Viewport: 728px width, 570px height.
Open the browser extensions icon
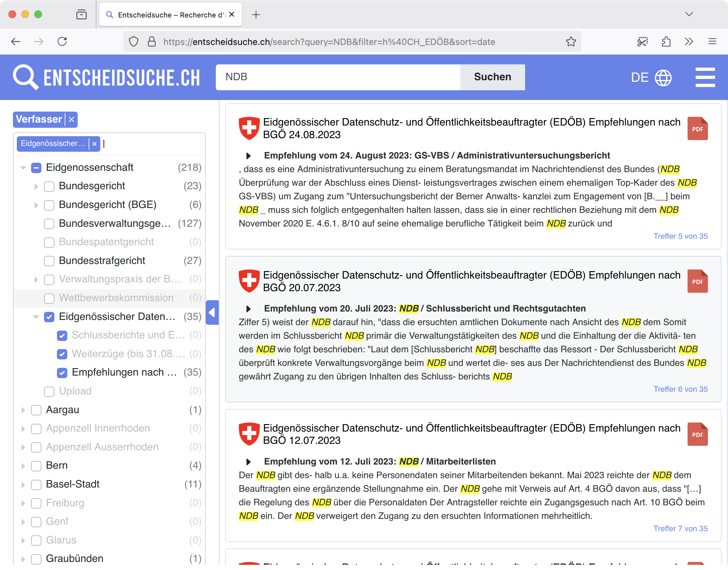[666, 42]
